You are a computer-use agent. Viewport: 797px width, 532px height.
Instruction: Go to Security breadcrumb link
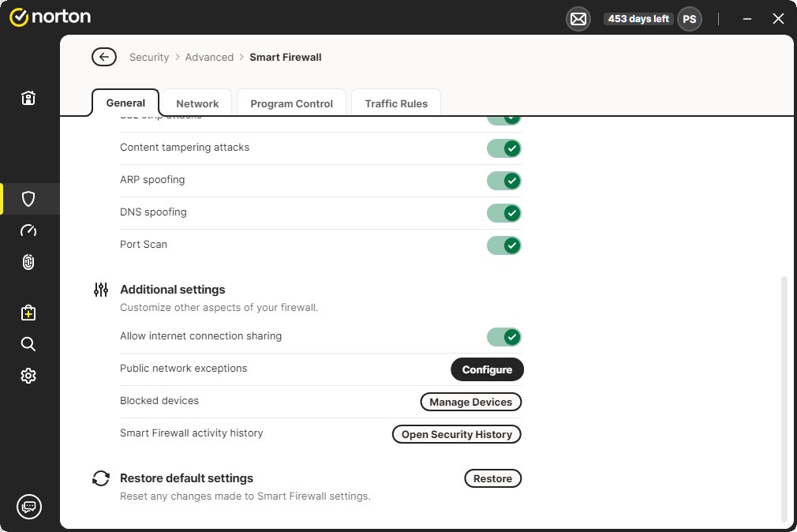point(149,57)
